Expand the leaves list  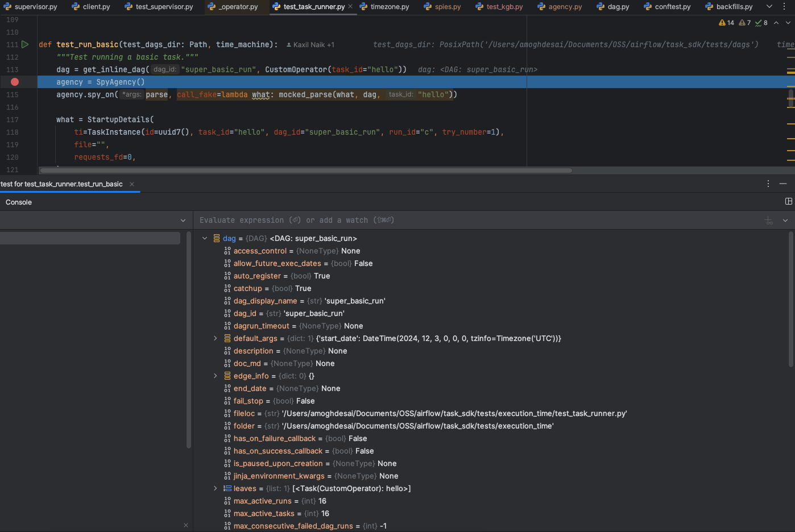[x=216, y=488]
